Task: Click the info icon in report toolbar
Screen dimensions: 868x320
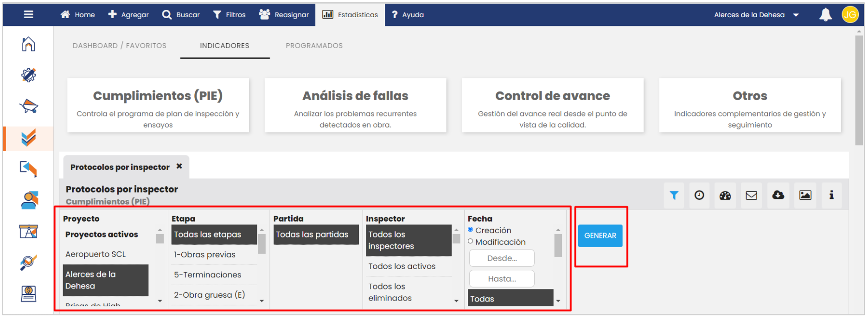Action: [831, 196]
